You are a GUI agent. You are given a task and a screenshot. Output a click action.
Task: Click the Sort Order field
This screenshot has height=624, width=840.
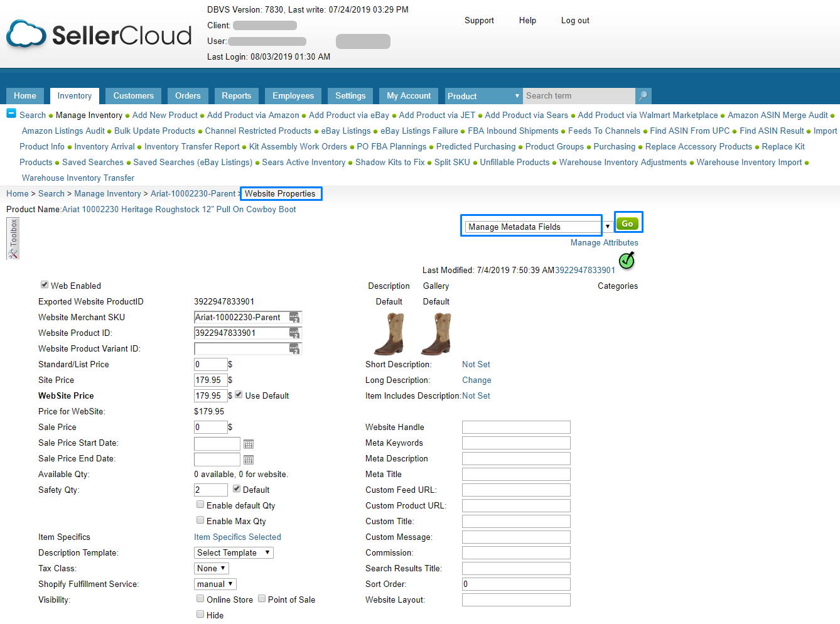(x=516, y=584)
